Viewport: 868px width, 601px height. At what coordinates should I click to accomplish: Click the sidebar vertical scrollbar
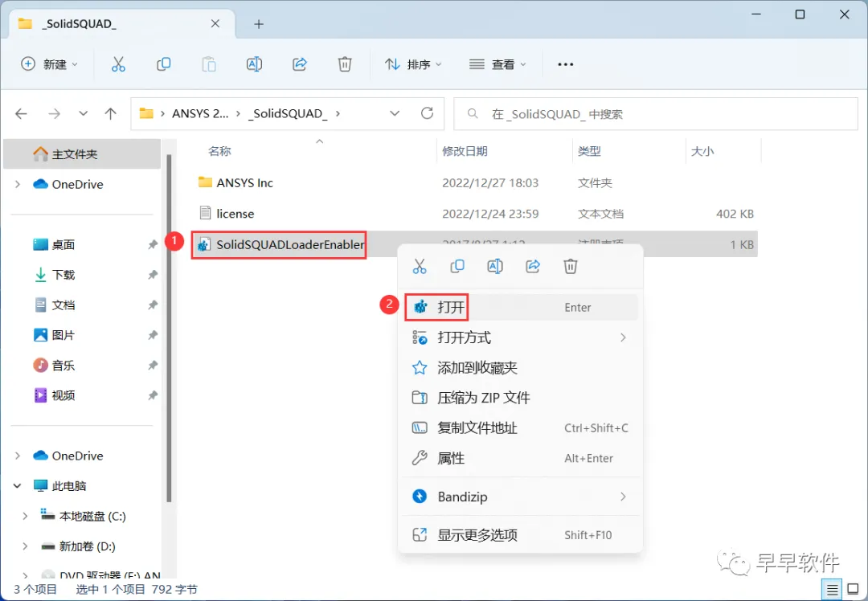coord(170,329)
